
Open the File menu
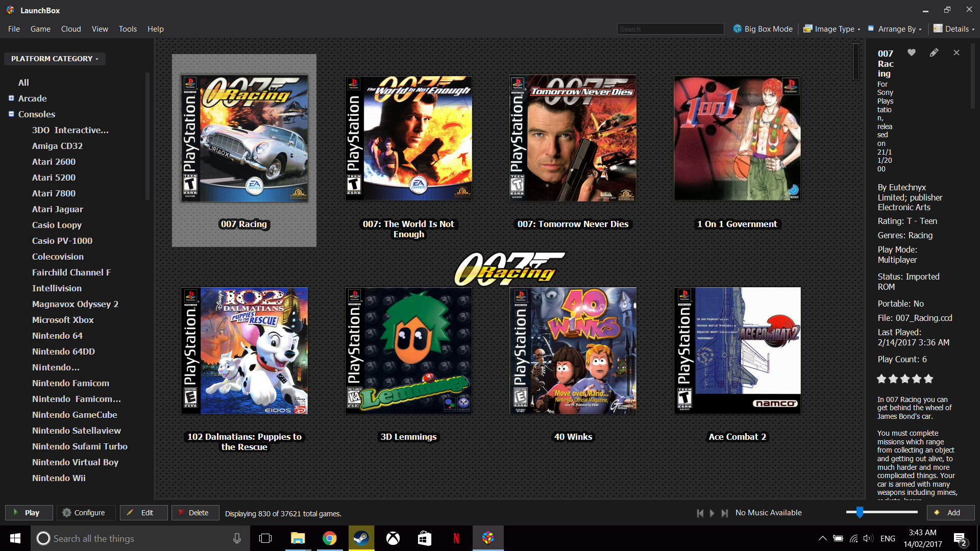click(x=14, y=29)
